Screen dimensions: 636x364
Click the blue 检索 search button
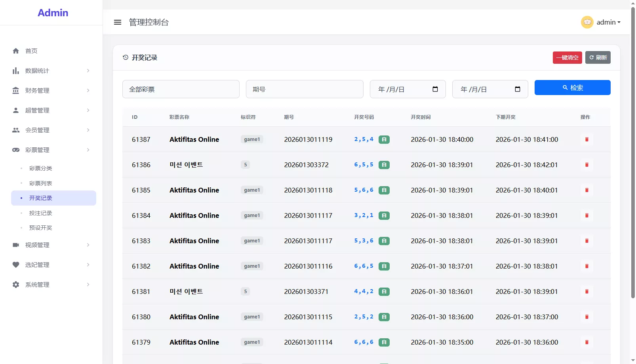click(572, 88)
